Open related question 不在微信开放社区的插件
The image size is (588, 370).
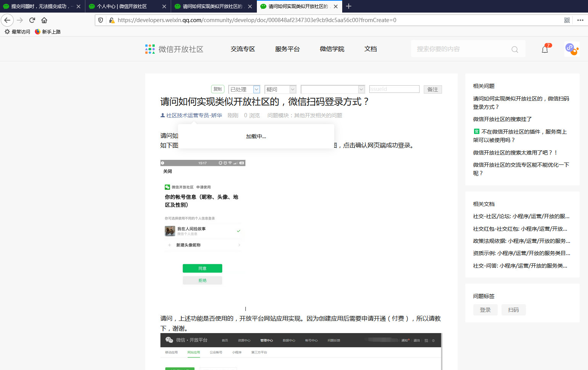coord(520,136)
